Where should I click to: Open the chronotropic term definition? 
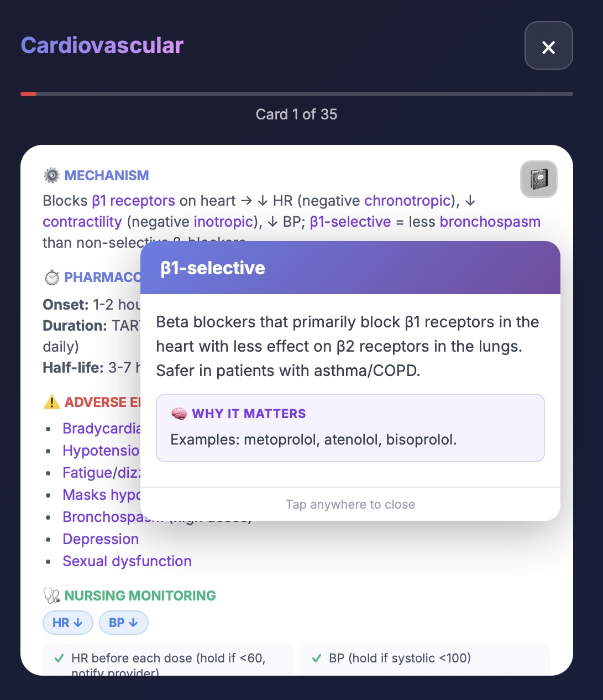tap(408, 200)
